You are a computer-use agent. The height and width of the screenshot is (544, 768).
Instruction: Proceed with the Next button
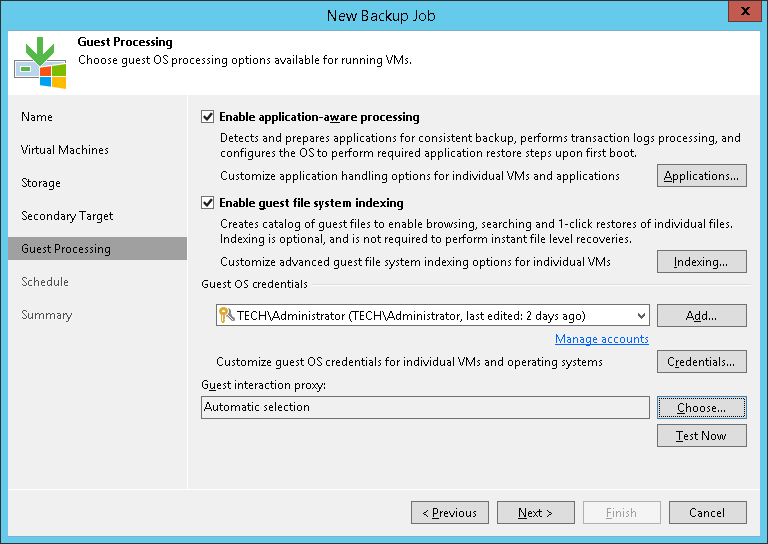[536, 513]
